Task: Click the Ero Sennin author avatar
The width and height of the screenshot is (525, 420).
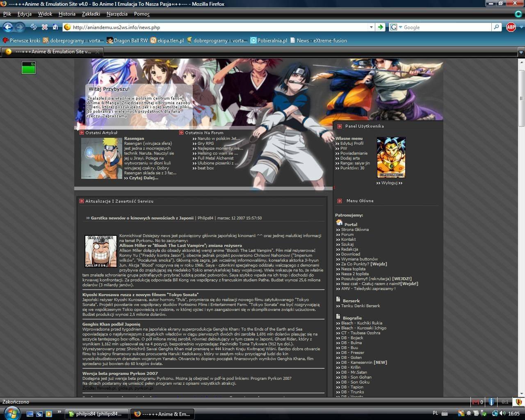Action: tap(101, 251)
